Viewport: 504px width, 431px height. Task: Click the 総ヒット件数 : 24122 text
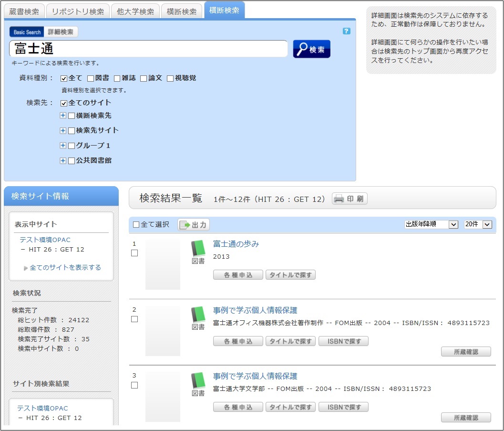pos(53,320)
